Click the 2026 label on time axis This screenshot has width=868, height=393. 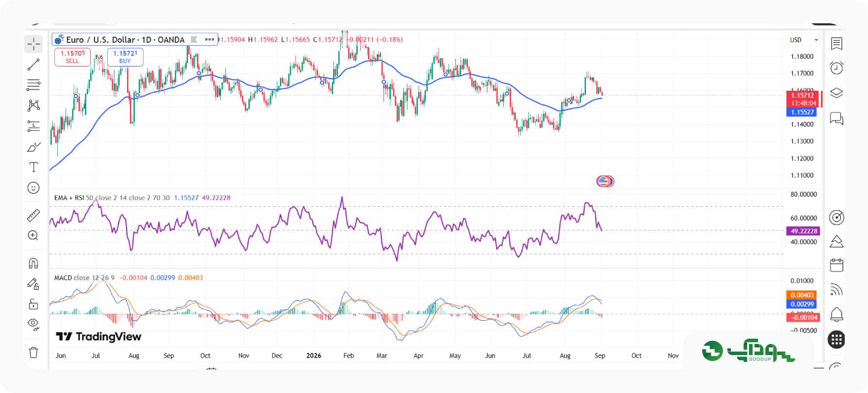(x=314, y=356)
